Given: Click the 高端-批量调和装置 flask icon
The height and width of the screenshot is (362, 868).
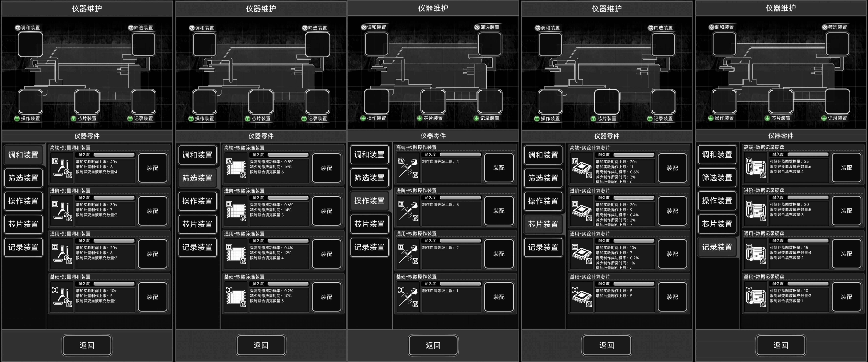Looking at the screenshot, I should coord(62,168).
